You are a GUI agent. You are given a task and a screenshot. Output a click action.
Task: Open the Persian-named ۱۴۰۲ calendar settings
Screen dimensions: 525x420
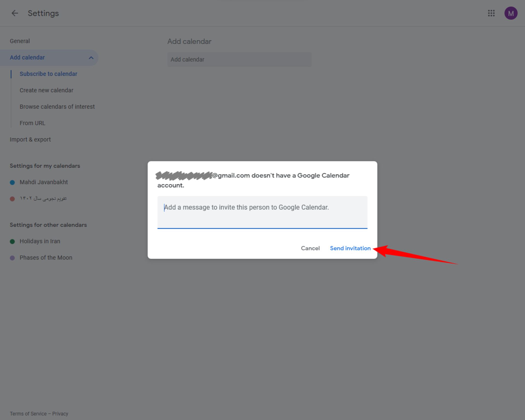(x=43, y=199)
